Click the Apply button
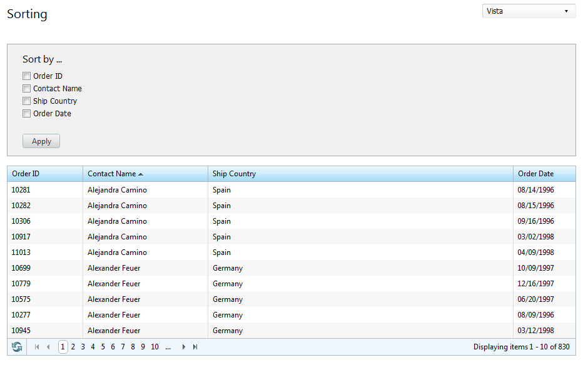The image size is (588, 380). [x=41, y=141]
